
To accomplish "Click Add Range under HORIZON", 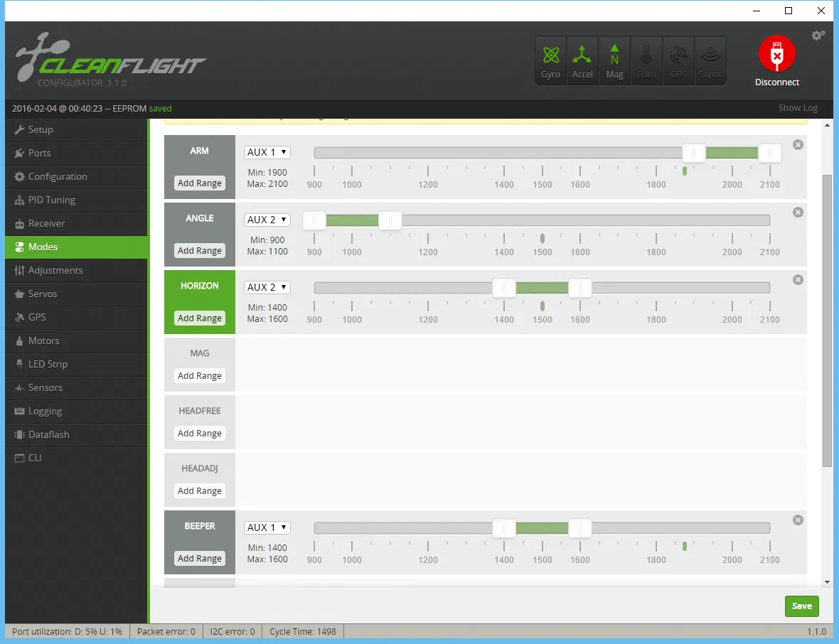I will (200, 318).
